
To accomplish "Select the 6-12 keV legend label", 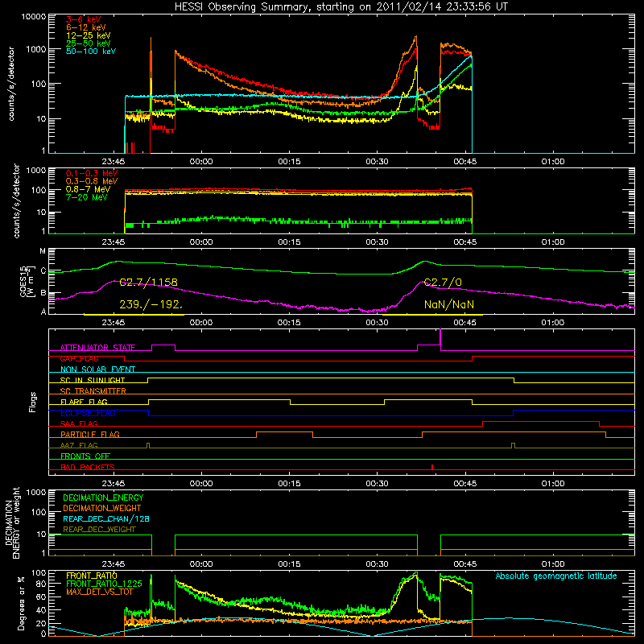I will tap(85, 27).
